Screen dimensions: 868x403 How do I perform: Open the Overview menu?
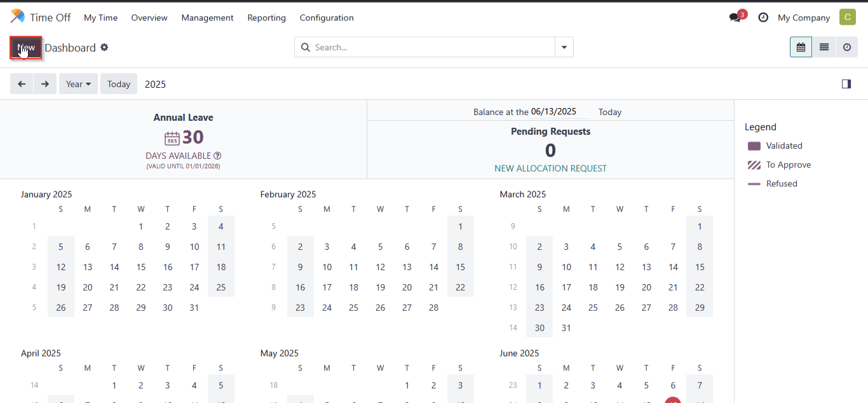coord(149,18)
